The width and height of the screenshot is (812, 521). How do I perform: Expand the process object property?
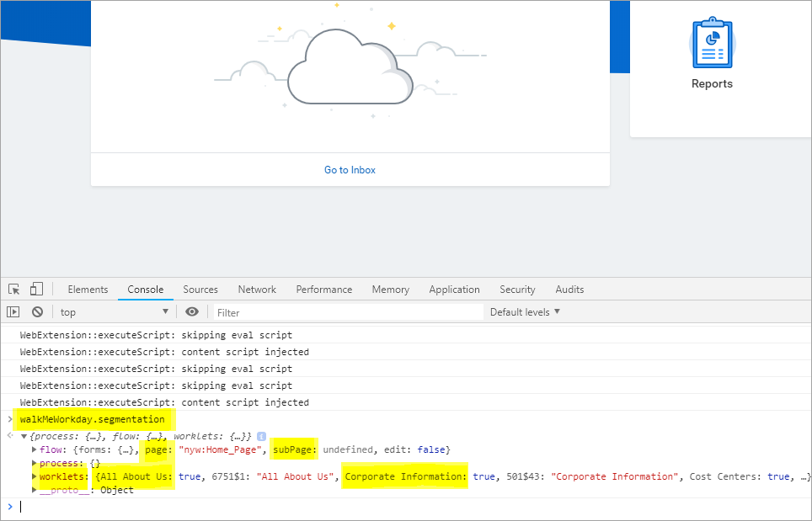point(35,463)
